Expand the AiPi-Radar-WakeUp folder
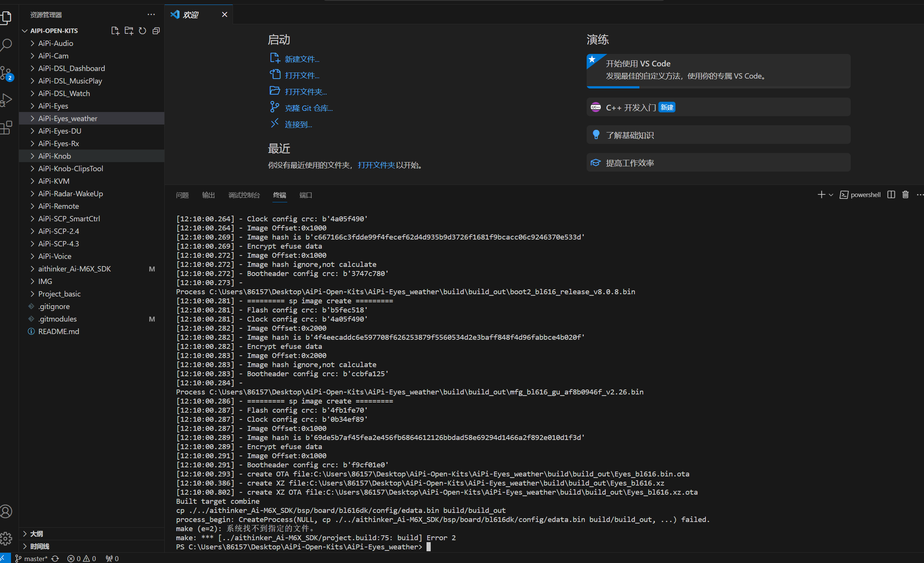This screenshot has height=563, width=924. [x=92, y=194]
